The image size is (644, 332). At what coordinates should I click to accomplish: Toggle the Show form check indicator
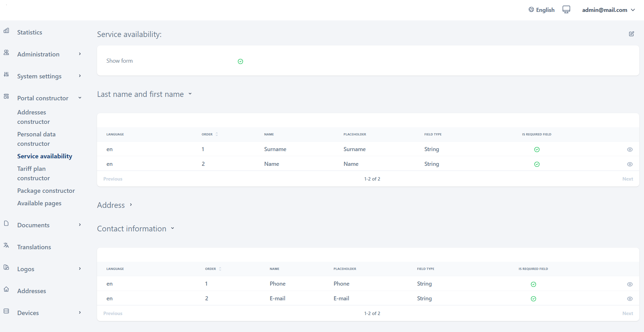point(240,61)
